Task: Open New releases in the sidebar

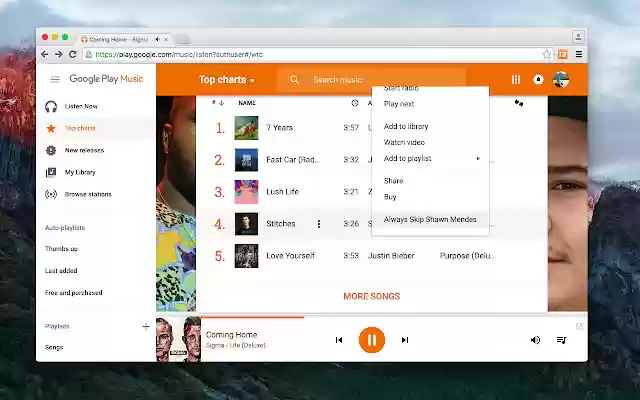Action: 84,150
